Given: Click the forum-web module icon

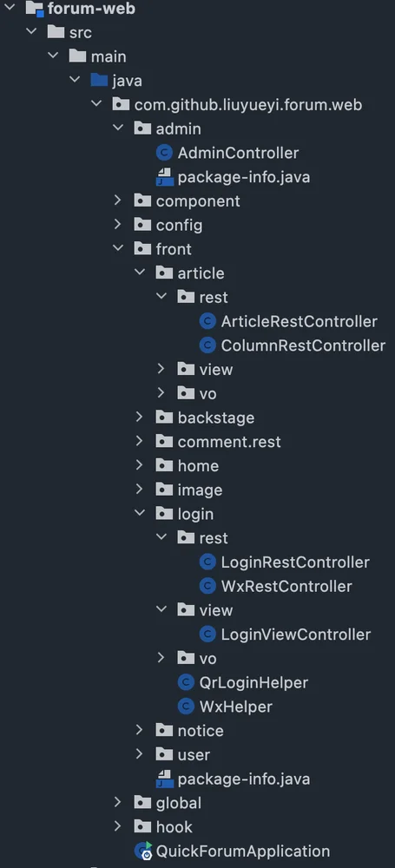Looking at the screenshot, I should [x=35, y=9].
